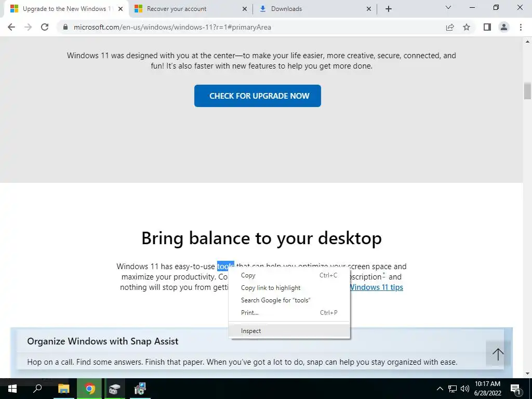Click the back-to-top arrow button
Viewport: 532px width, 399px height.
tap(498, 354)
